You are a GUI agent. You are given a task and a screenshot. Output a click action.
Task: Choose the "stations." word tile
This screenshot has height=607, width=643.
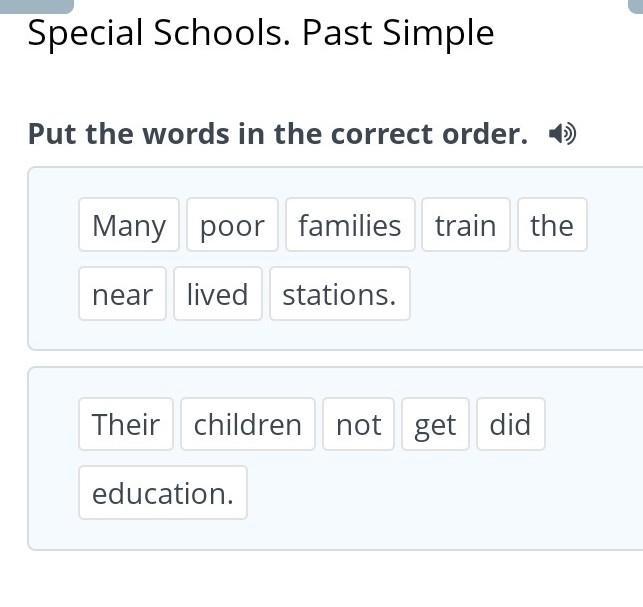click(x=339, y=294)
